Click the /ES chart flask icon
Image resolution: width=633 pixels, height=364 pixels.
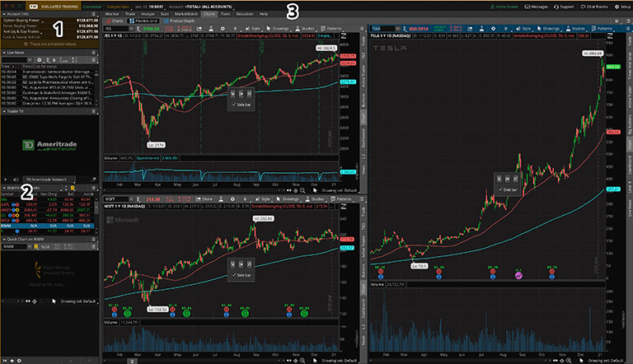point(211,29)
